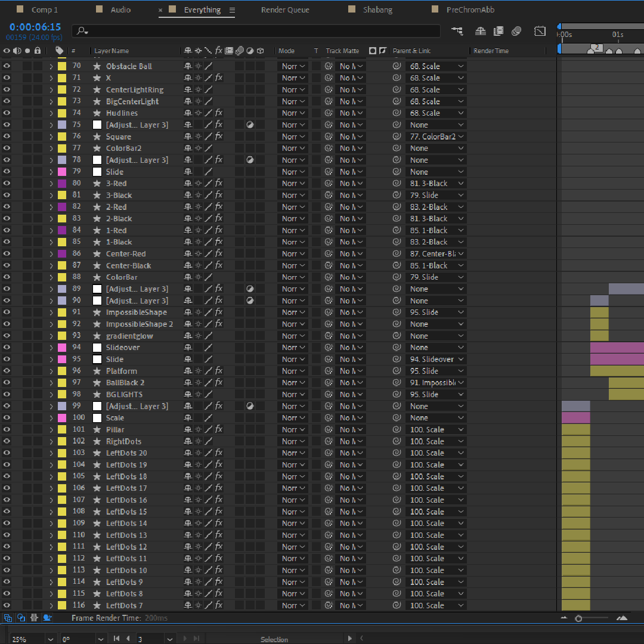Image resolution: width=644 pixels, height=644 pixels.
Task: Switch to the Comp 1 tab
Action: click(44, 10)
